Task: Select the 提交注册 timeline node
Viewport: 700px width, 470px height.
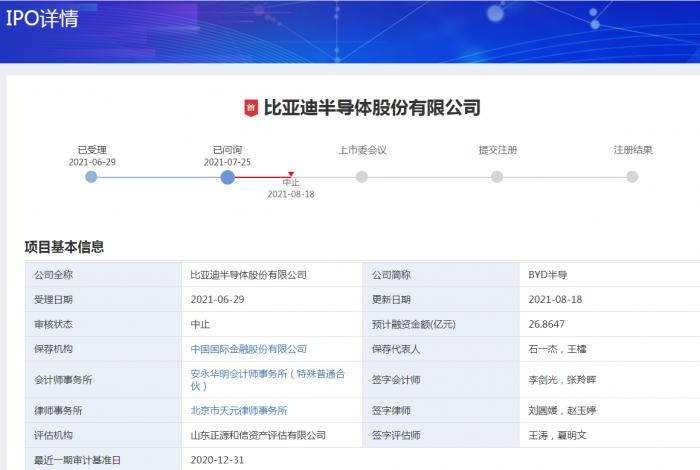Action: [497, 177]
